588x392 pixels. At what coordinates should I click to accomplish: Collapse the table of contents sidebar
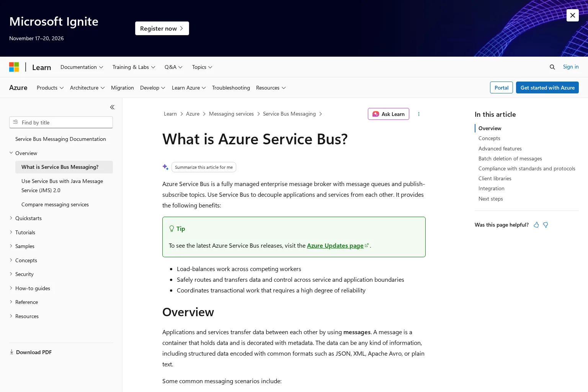tap(112, 107)
